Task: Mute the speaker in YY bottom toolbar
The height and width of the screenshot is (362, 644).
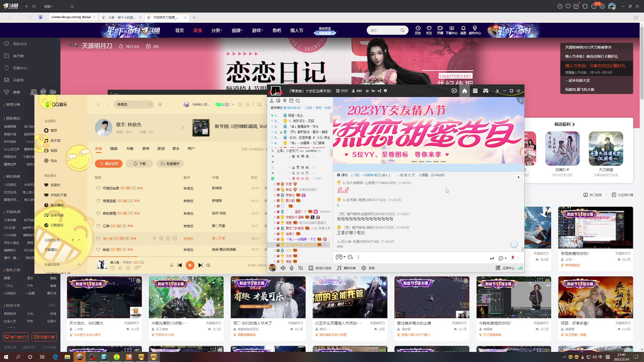Action: (x=283, y=268)
